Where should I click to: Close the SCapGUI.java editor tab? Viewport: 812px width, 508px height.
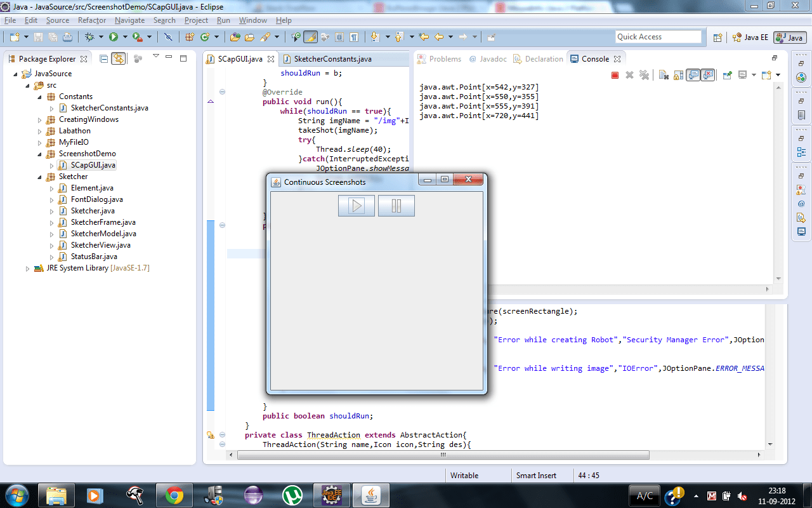tap(271, 59)
